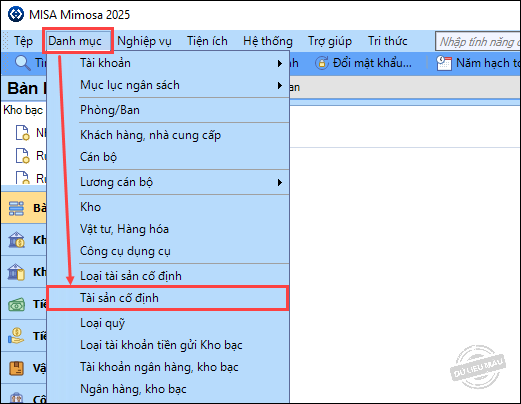Viewport: 521px width, 404px height.
Task: Open the Nghiệp vụ menu
Action: click(144, 41)
